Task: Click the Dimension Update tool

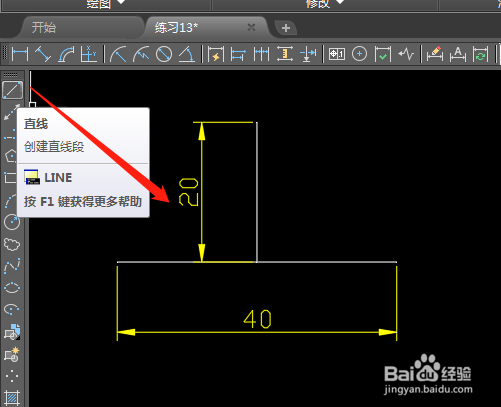Action: point(481,54)
